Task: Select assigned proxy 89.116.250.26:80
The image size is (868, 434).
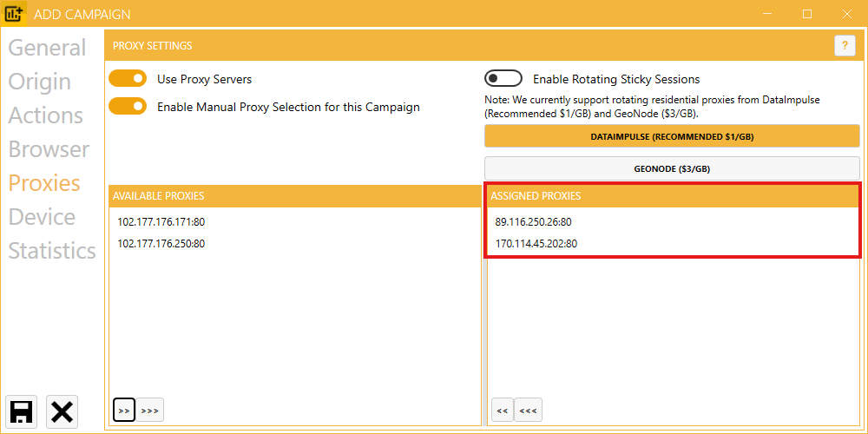Action: (x=534, y=222)
